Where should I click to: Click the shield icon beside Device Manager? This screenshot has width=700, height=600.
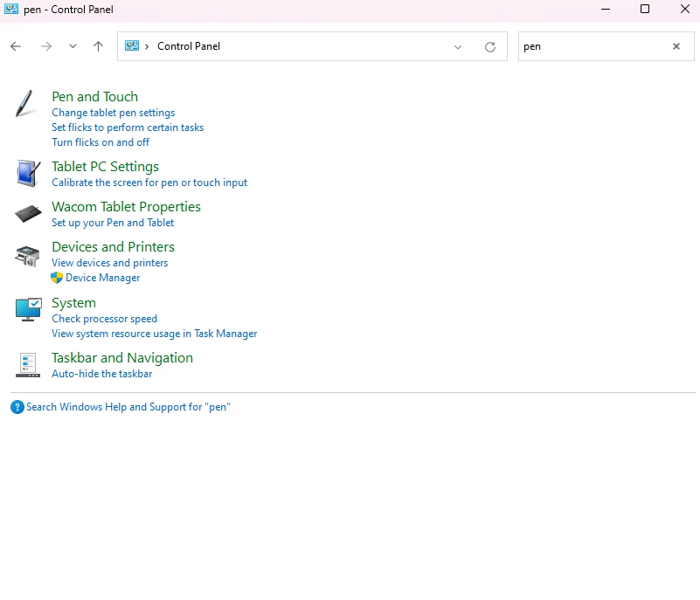pyautogui.click(x=57, y=278)
